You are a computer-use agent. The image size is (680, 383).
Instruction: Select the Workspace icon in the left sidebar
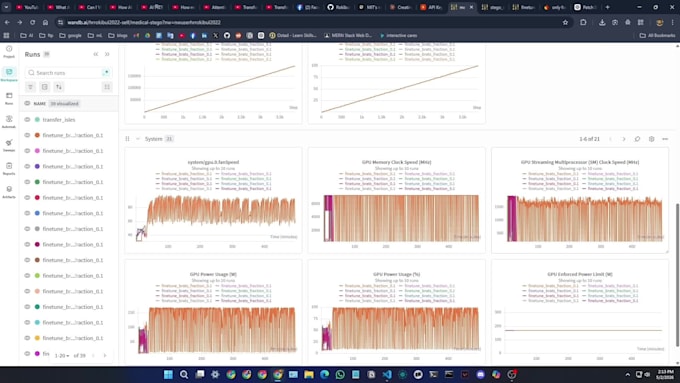[x=9, y=74]
